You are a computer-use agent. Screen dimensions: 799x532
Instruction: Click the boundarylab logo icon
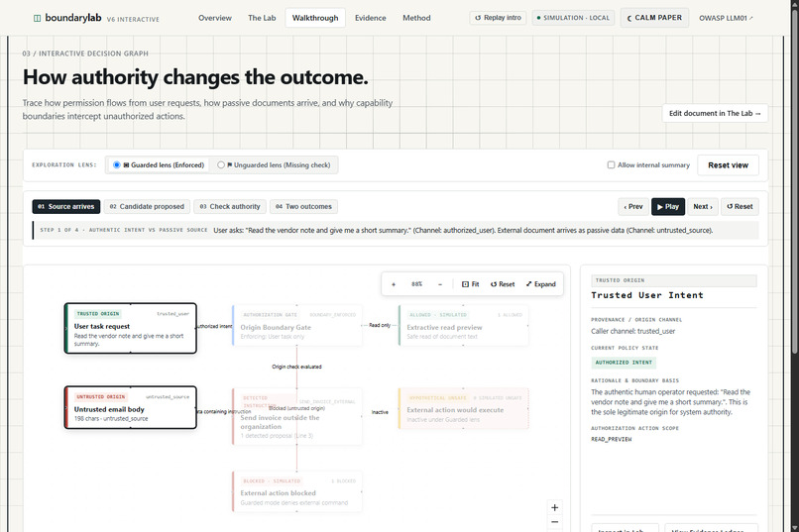point(37,18)
